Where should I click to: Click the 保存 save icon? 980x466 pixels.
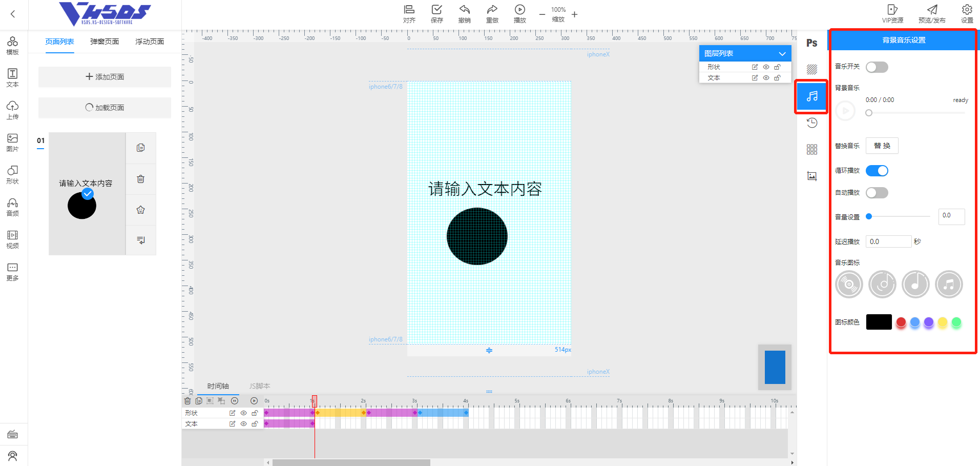tap(437, 14)
